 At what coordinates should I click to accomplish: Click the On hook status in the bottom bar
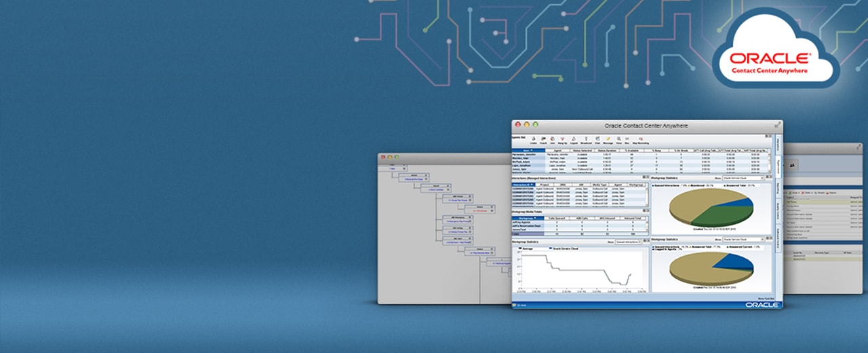click(518, 305)
